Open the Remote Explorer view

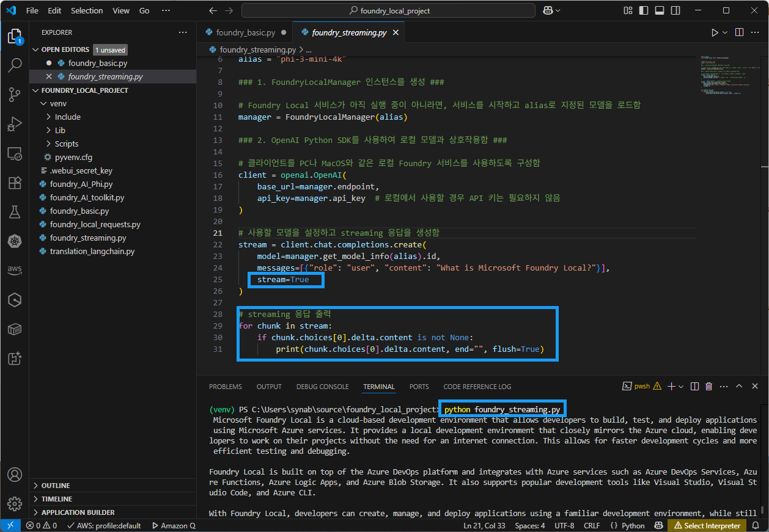pos(15,154)
